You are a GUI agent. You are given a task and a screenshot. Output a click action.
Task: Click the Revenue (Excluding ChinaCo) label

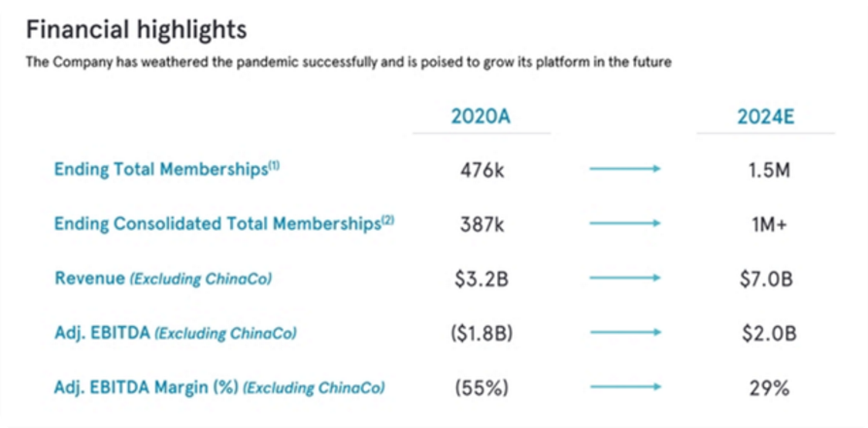(x=162, y=279)
